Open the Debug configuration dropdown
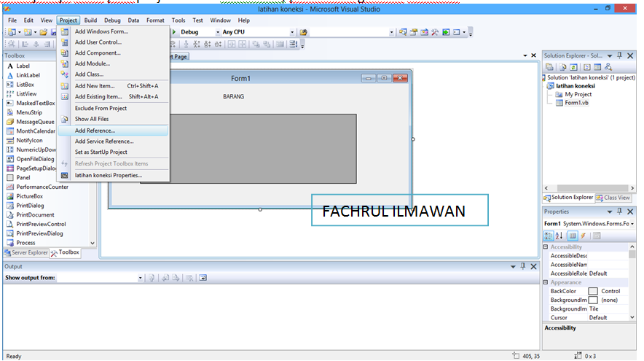Image resolution: width=644 pixels, height=361 pixels. 218,32
